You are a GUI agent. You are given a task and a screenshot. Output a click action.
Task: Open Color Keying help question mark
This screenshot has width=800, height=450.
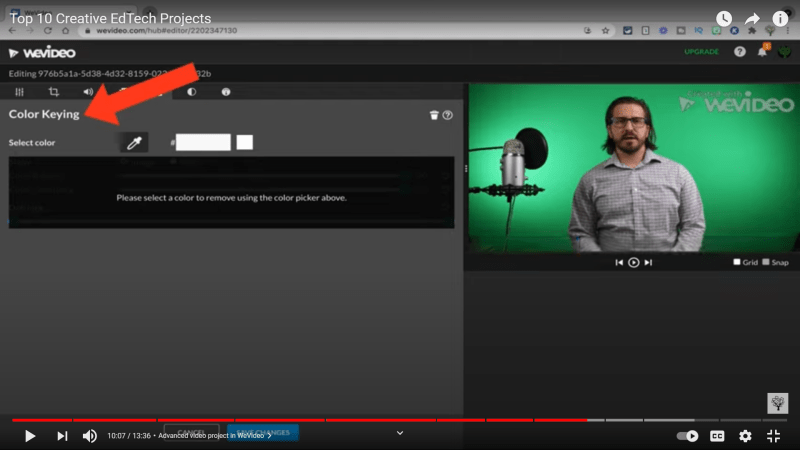(448, 115)
